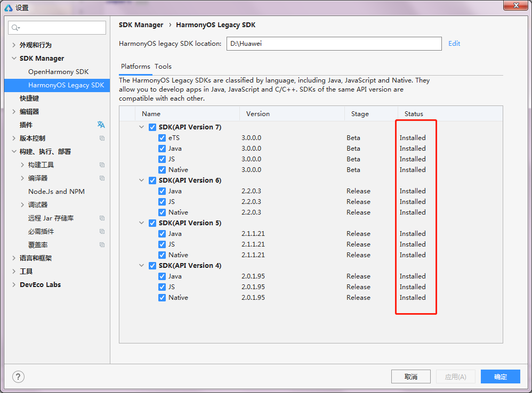Click the settings search field

point(57,28)
